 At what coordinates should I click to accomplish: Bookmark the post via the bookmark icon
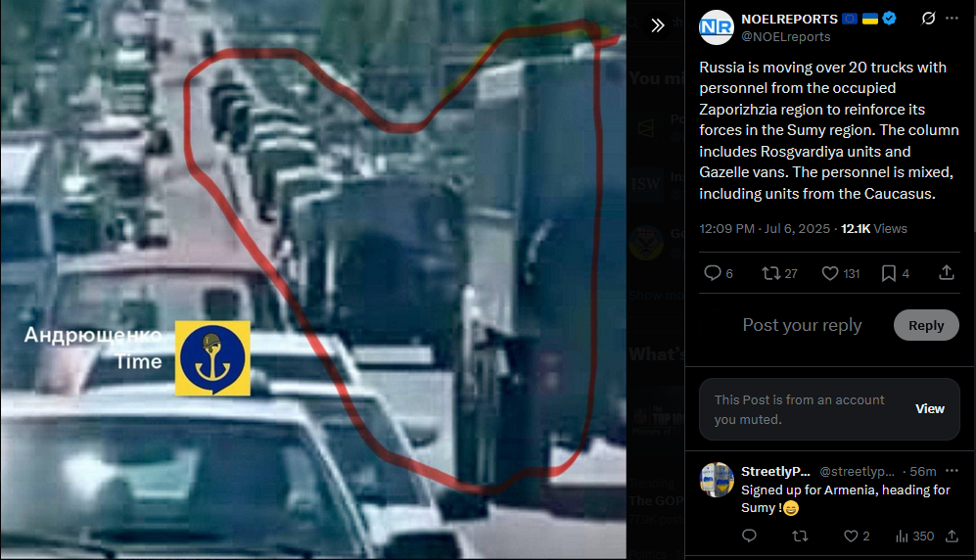[895, 273]
